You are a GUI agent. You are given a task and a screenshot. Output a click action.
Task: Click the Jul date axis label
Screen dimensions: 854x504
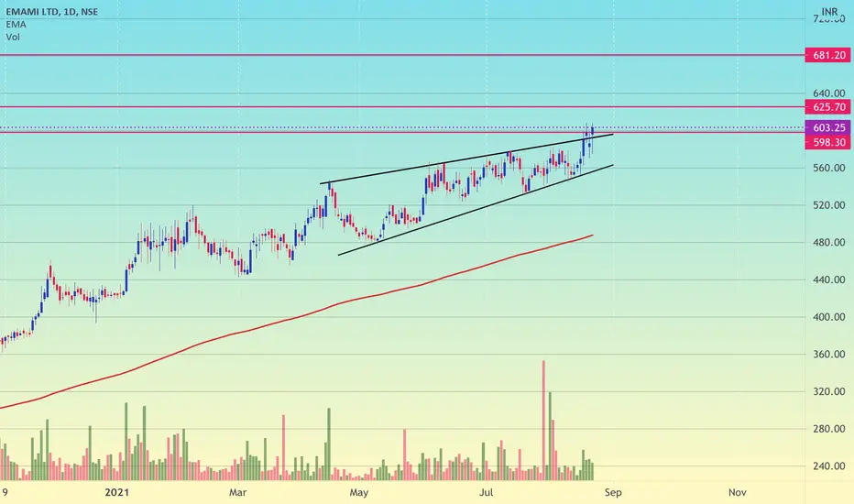pyautogui.click(x=486, y=493)
